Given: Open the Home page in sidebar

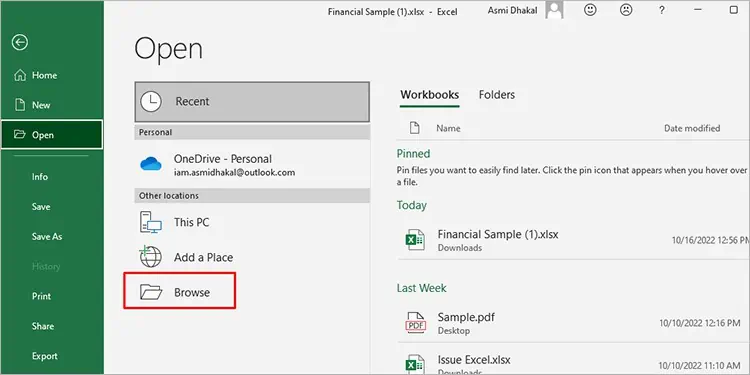Looking at the screenshot, I should [52, 75].
